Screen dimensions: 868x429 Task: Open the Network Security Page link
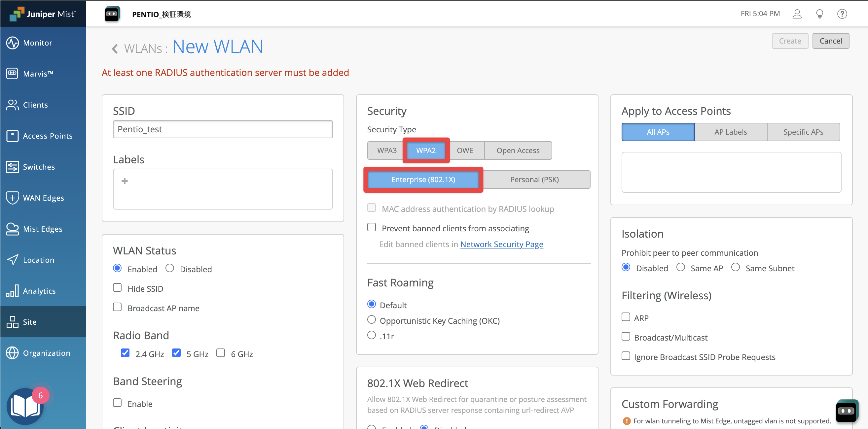pyautogui.click(x=502, y=244)
